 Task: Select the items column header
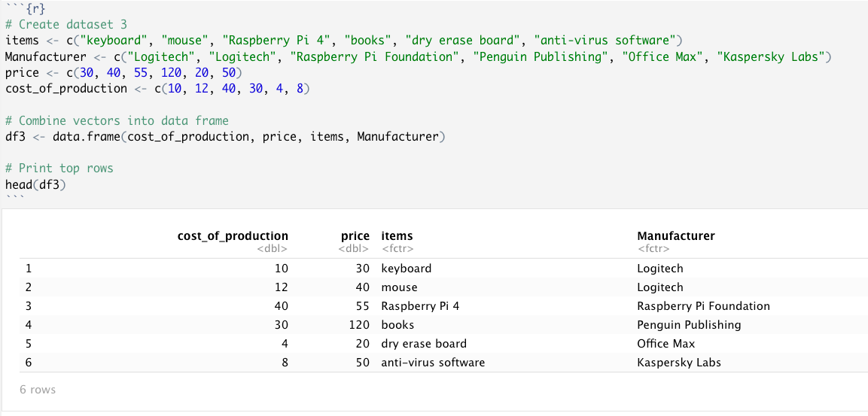tap(397, 235)
